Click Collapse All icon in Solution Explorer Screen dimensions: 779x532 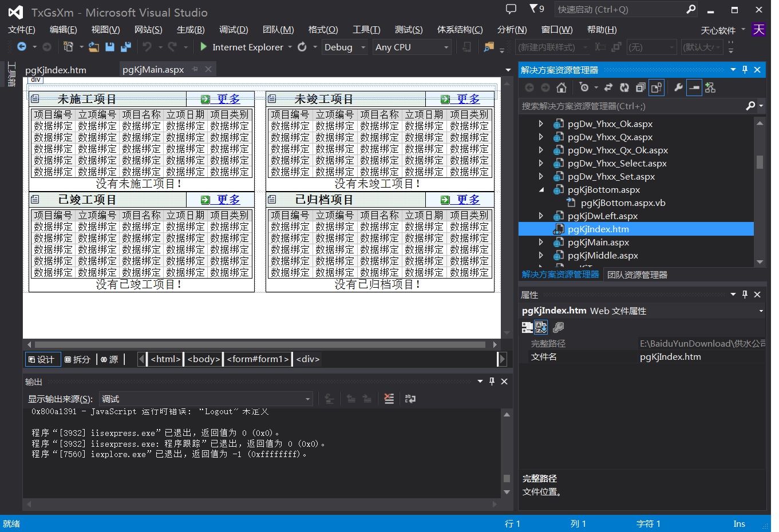pos(640,88)
